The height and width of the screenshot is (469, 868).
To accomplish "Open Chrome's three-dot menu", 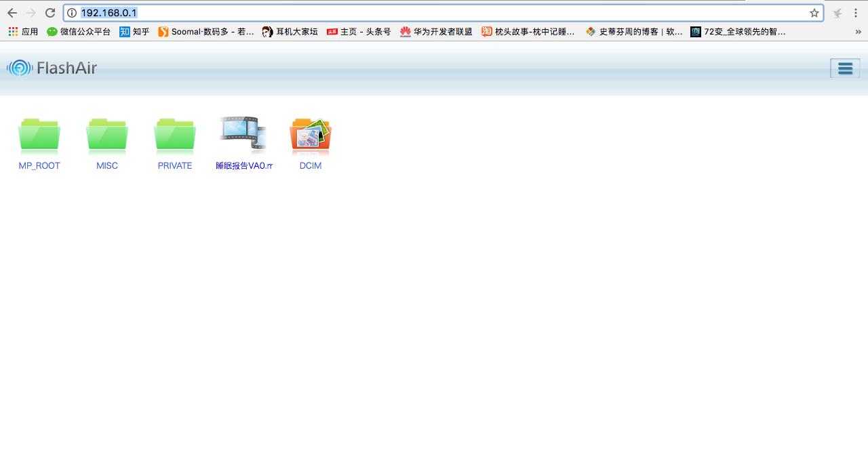I will coord(856,12).
